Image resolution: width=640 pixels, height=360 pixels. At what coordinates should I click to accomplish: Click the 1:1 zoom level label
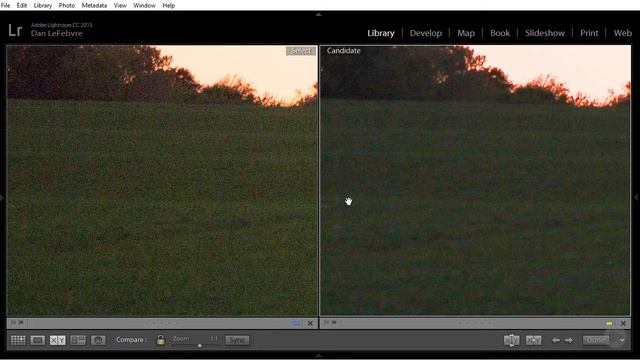point(214,339)
